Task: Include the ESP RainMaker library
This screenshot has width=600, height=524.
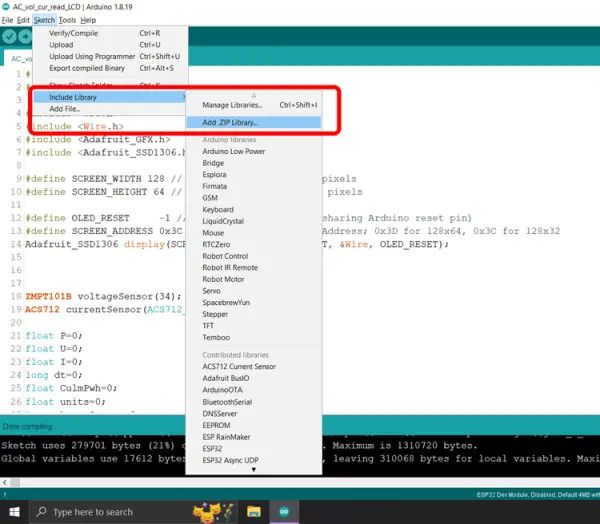Action: pyautogui.click(x=254, y=437)
